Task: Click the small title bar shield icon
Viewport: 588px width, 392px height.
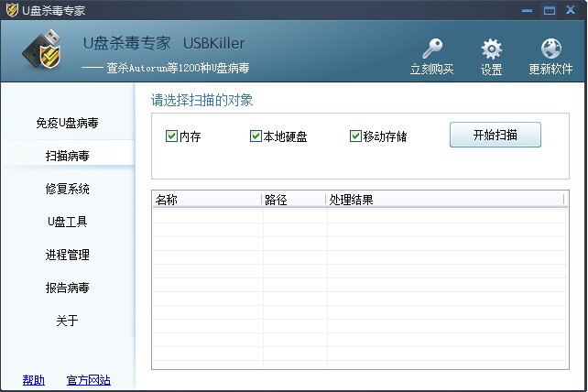Action: click(x=12, y=10)
